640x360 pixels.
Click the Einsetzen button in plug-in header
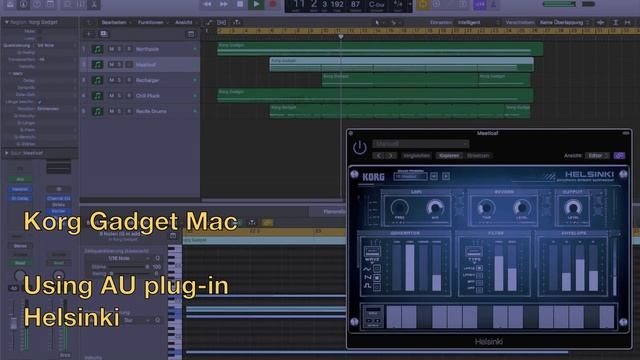tap(478, 156)
